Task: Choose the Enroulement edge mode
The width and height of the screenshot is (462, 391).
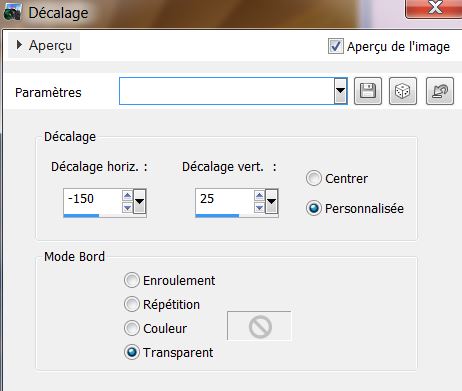Action: click(132, 280)
